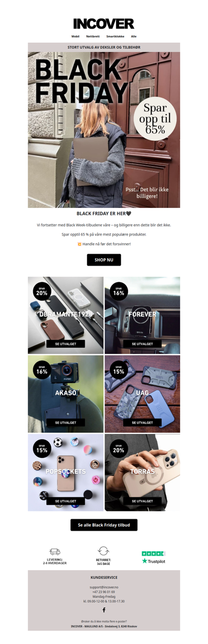Click the Spar 15% badge on UAG
The image size is (208, 644).
coord(119,370)
